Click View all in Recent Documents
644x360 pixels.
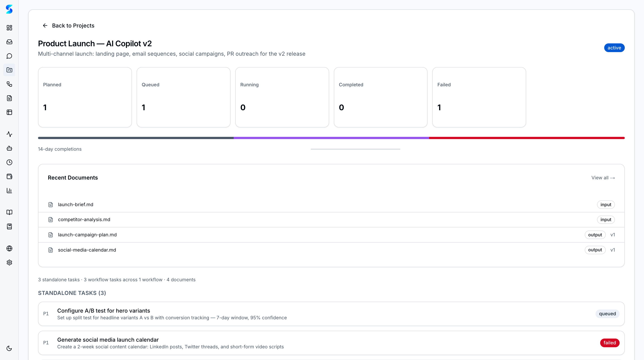point(603,178)
